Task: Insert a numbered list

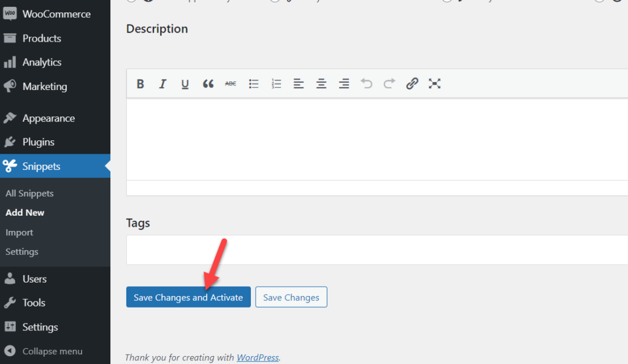Action: (x=276, y=83)
